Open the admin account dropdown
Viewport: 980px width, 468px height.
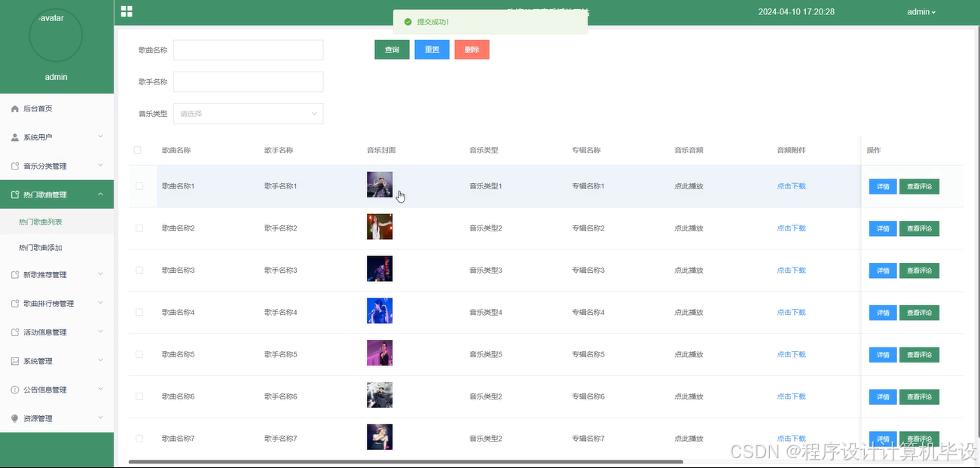(921, 11)
